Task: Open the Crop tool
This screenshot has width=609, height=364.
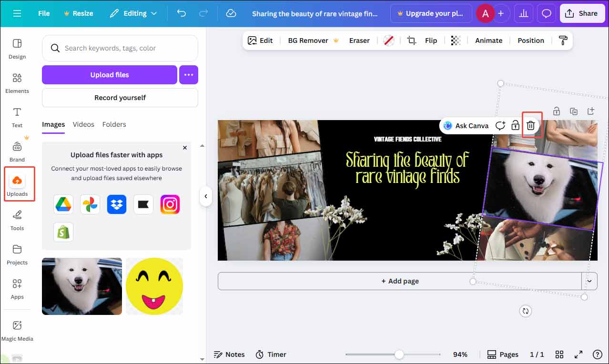Action: (411, 40)
